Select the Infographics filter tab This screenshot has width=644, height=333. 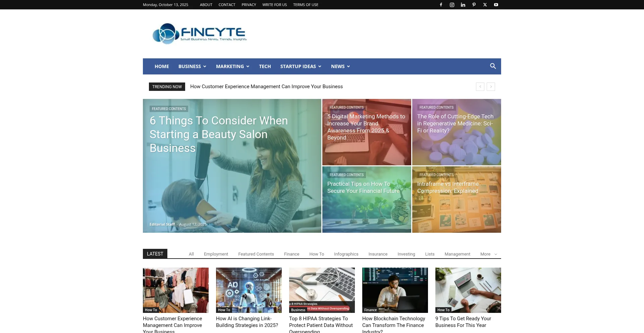346,254
